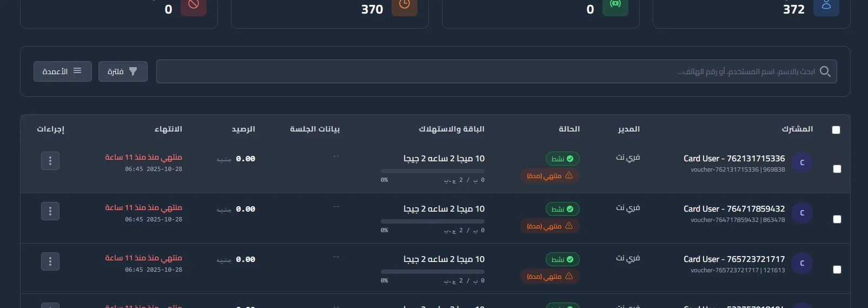Screen dimensions: 868x308
Task: Click avatar of Card User 764717859432
Action: (x=802, y=213)
